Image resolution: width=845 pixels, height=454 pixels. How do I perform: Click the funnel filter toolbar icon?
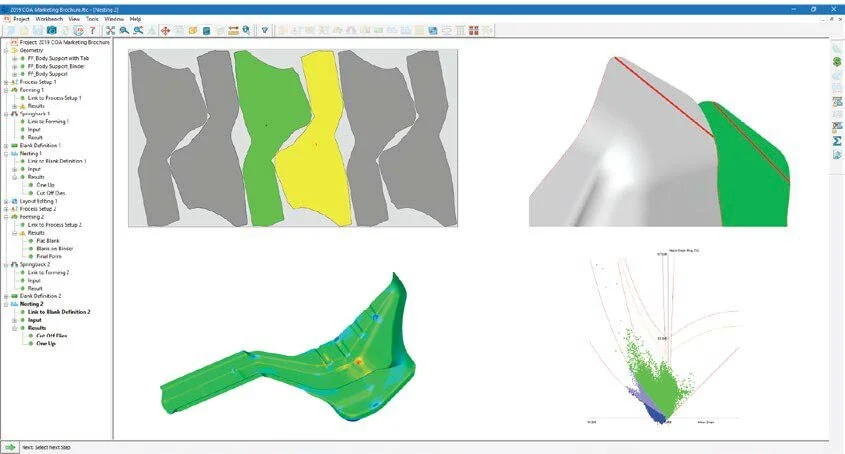pos(265,31)
